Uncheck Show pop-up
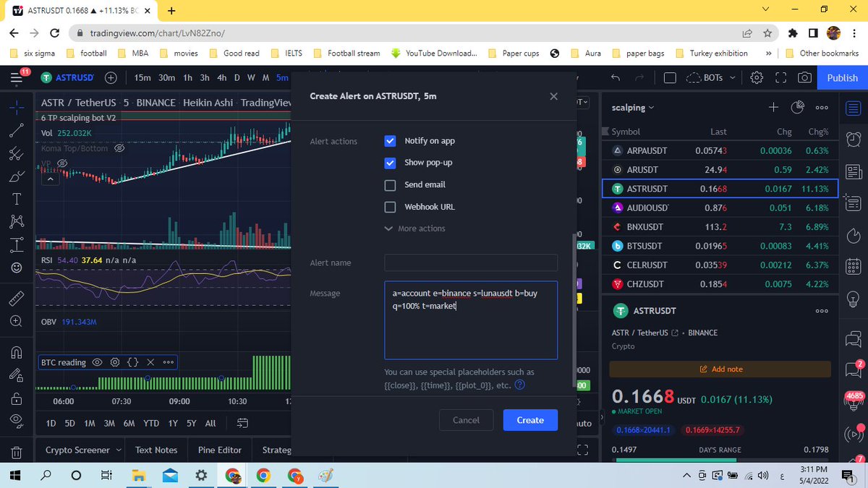This screenshot has width=868, height=488. (x=391, y=163)
